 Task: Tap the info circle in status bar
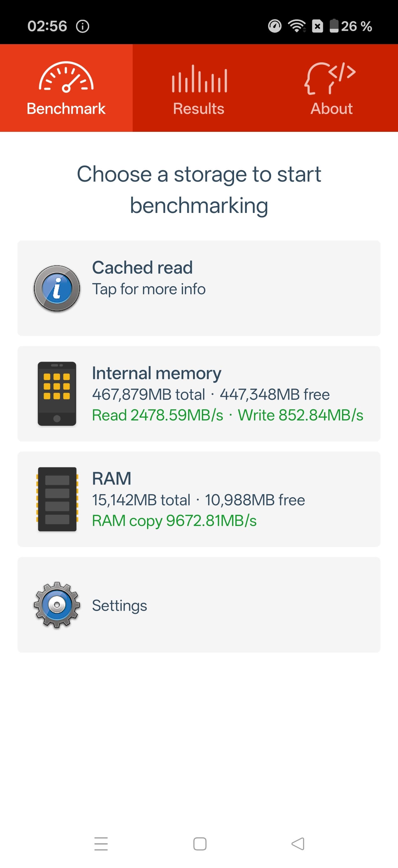point(83,26)
